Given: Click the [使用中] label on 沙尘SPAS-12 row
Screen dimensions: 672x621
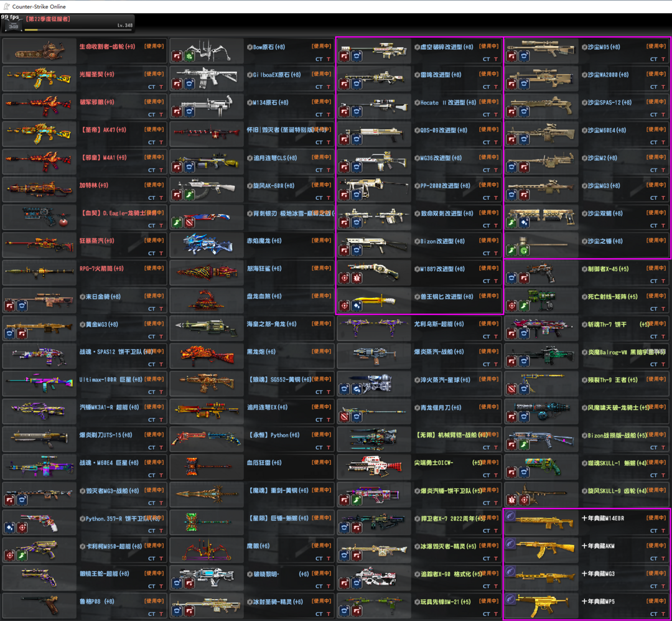Looking at the screenshot, I should point(656,101).
